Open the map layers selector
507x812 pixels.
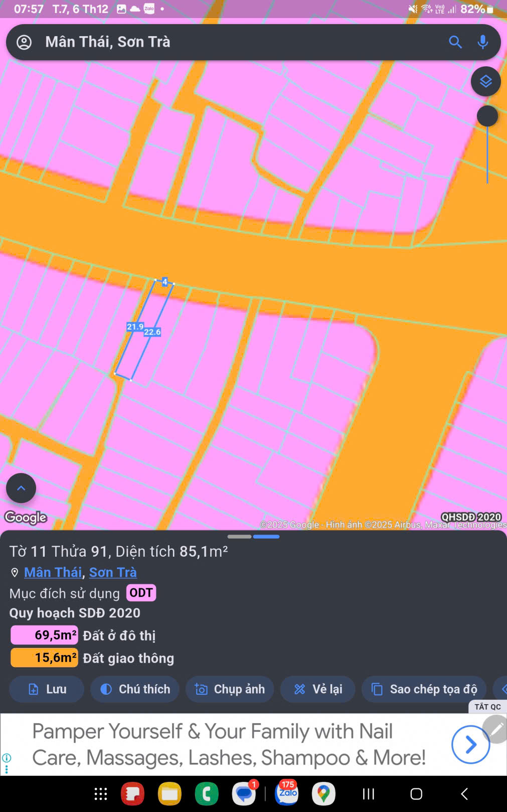click(x=485, y=81)
